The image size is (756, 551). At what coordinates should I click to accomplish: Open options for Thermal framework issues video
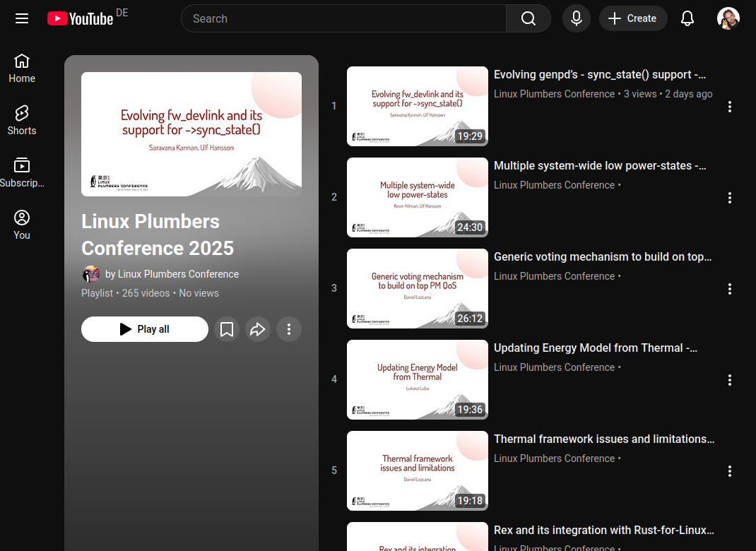click(x=730, y=471)
